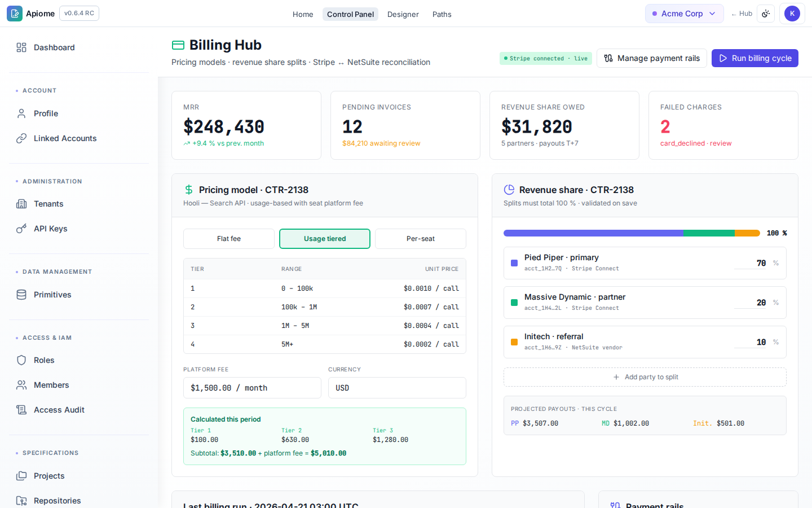Click projected MD payout $1,002.00
Image resolution: width=812 pixels, height=508 pixels.
click(x=632, y=423)
